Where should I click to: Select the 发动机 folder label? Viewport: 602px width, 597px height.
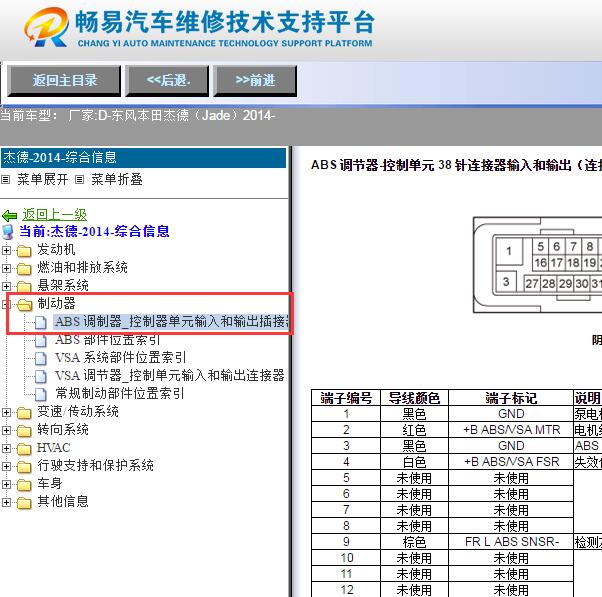(x=56, y=250)
